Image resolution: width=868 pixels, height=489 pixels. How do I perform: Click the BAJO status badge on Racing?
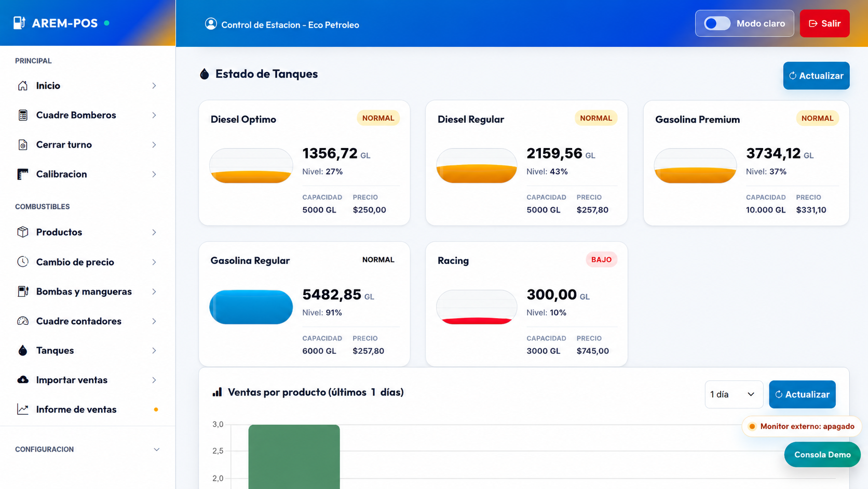(601, 260)
